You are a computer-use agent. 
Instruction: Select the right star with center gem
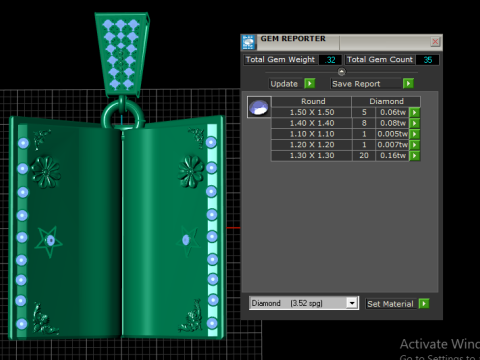point(188,240)
